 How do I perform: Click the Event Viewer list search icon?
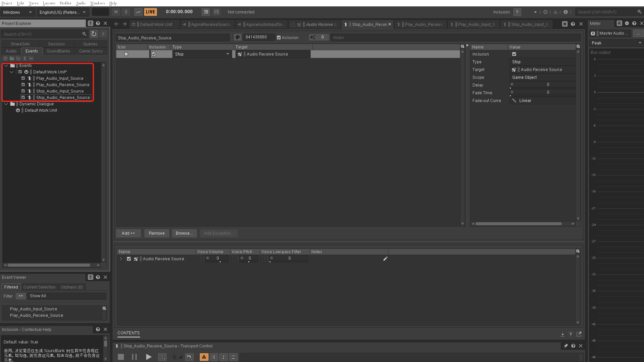point(104,308)
